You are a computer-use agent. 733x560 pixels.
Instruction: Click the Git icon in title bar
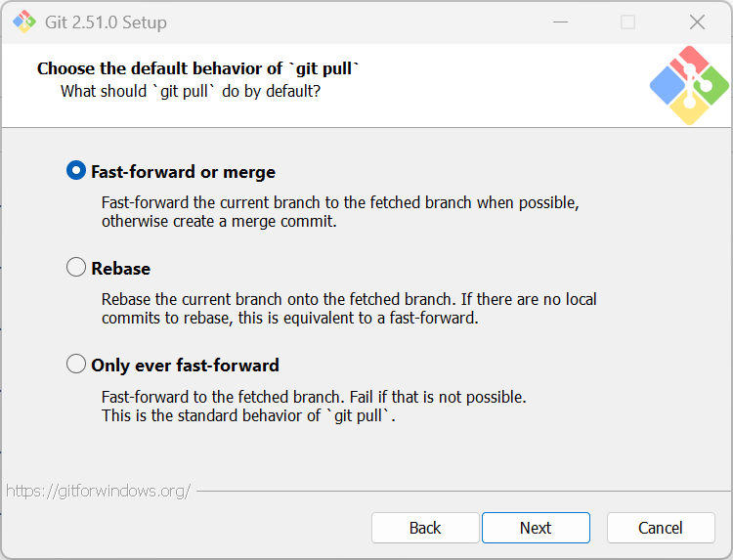[x=24, y=22]
